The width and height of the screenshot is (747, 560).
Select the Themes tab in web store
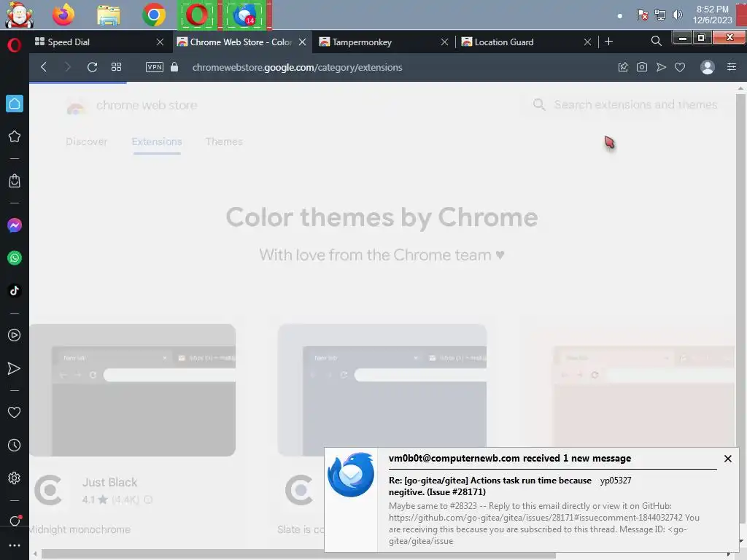point(224,141)
